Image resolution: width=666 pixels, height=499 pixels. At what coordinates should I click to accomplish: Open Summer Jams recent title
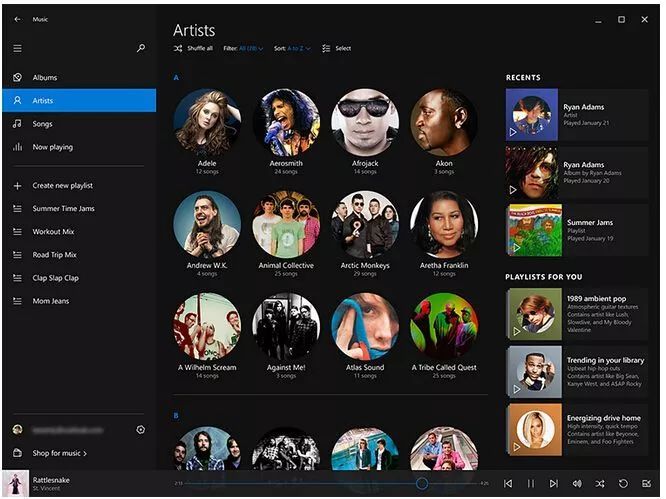point(590,223)
